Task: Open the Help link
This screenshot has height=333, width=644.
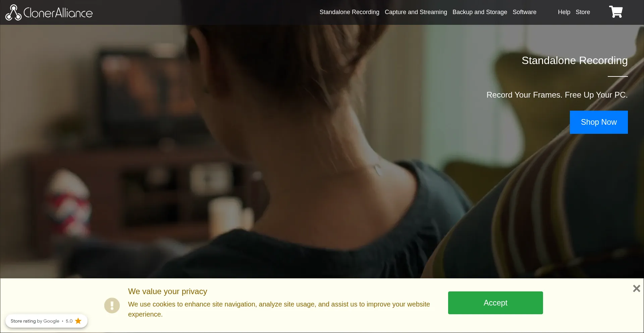Action: pos(564,12)
